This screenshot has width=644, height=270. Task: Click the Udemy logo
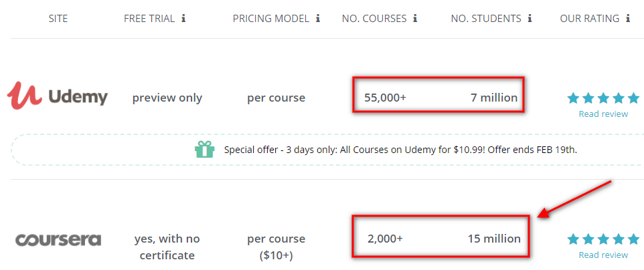(58, 97)
